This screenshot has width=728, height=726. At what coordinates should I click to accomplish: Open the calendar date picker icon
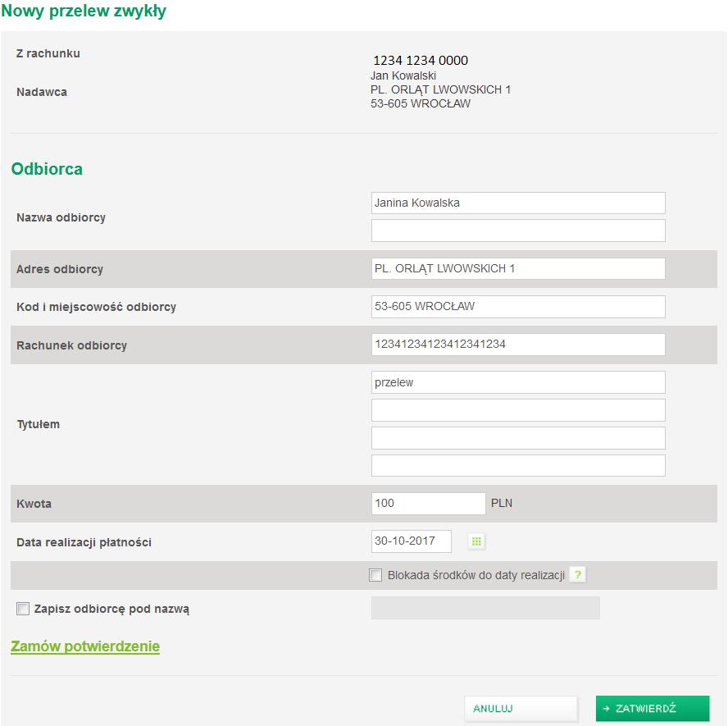pos(476,541)
